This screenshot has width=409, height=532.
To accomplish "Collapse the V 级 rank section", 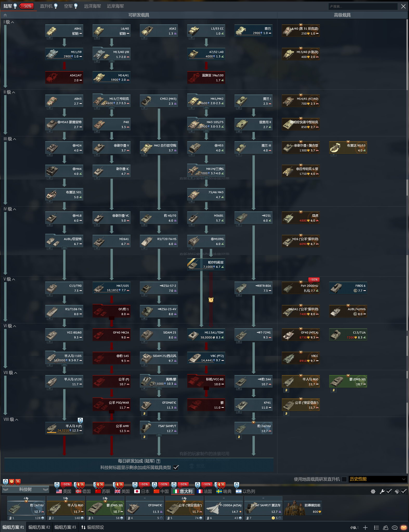I will [9, 279].
